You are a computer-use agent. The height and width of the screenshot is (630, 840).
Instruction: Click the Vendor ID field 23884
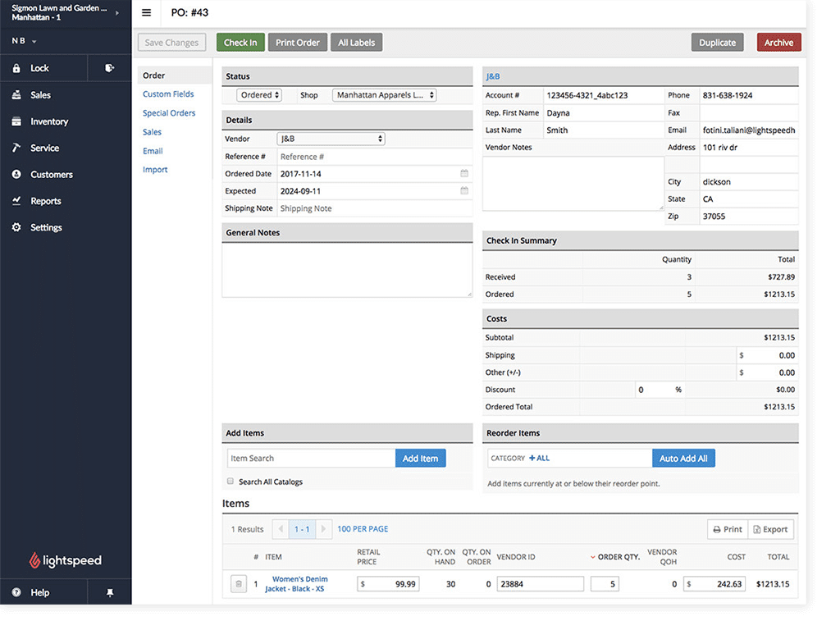tap(540, 584)
